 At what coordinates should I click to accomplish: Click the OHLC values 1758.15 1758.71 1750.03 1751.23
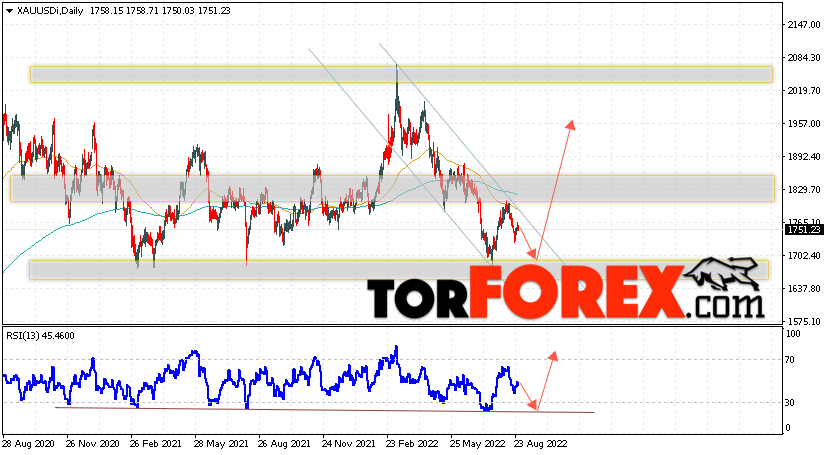pyautogui.click(x=160, y=11)
